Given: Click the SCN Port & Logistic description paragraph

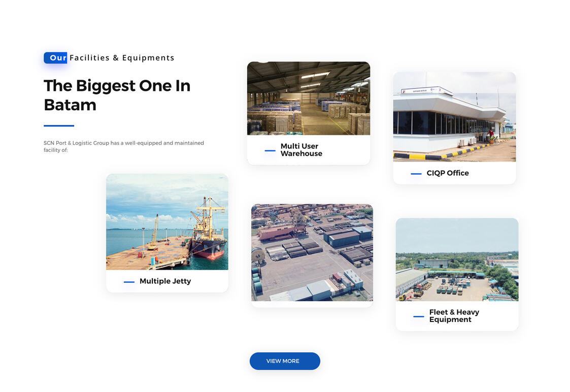Looking at the screenshot, I should point(123,146).
